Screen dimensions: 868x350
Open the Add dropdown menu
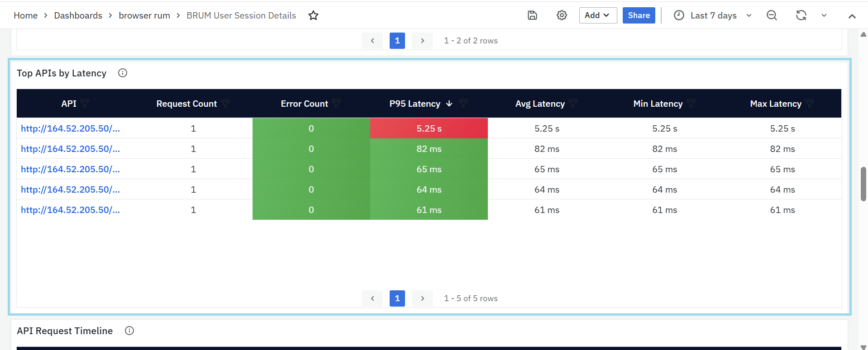tap(597, 15)
